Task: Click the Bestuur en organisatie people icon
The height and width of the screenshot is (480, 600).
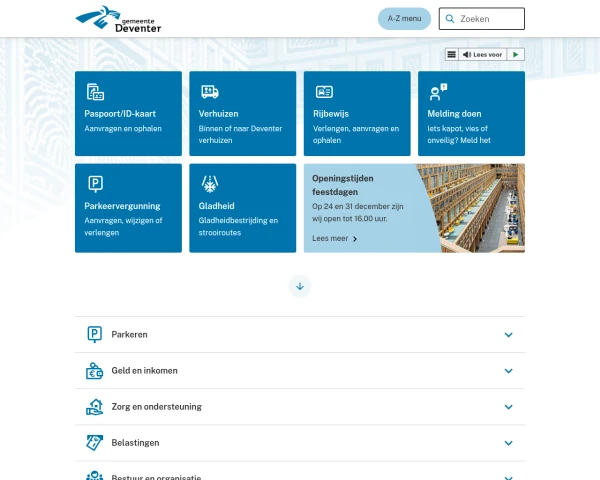Action: (x=94, y=476)
